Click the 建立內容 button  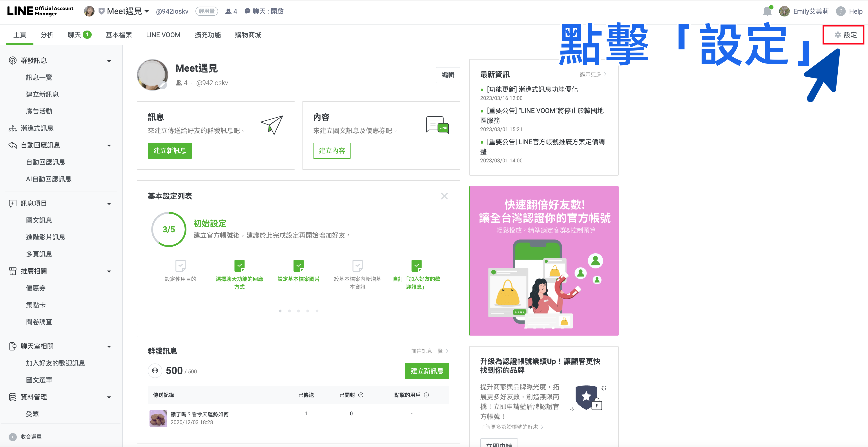click(332, 151)
